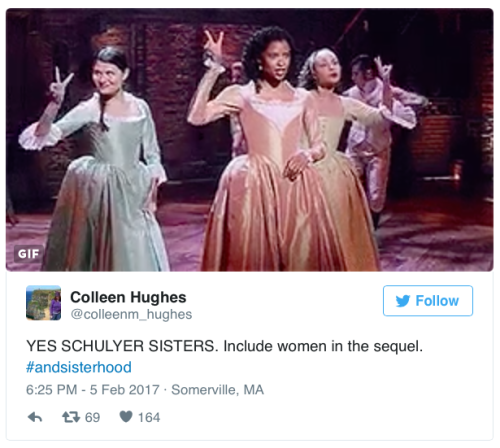500x448 pixels.
Task: Click the Twitter bird icon in Follow button
Action: (403, 301)
